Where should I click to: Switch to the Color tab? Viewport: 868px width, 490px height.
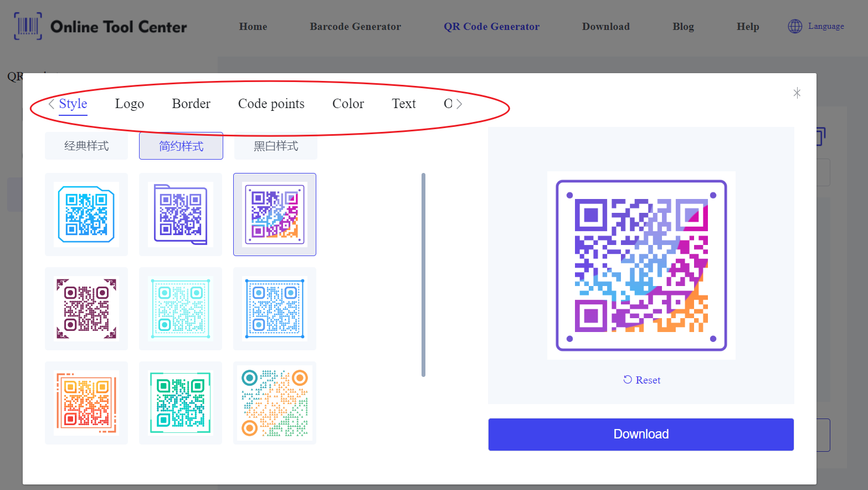tap(348, 104)
